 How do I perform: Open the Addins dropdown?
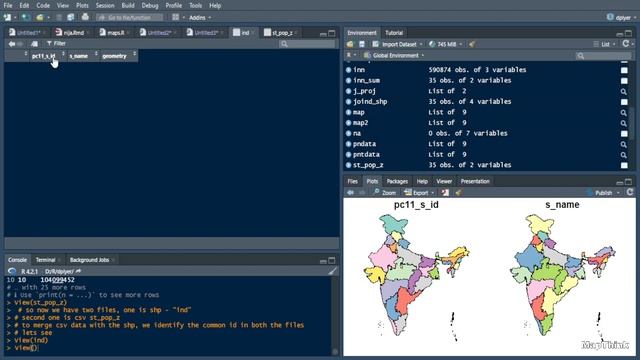200,18
